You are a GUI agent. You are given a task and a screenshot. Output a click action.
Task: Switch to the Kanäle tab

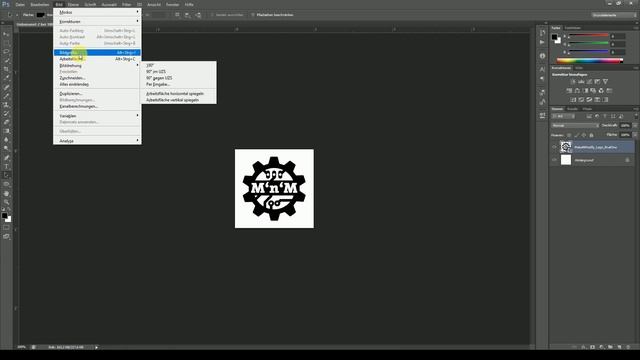[572, 109]
